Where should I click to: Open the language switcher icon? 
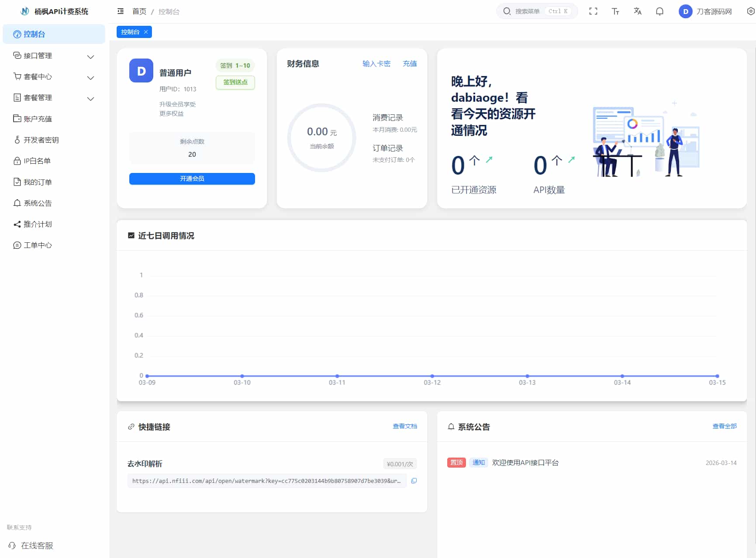tap(637, 11)
